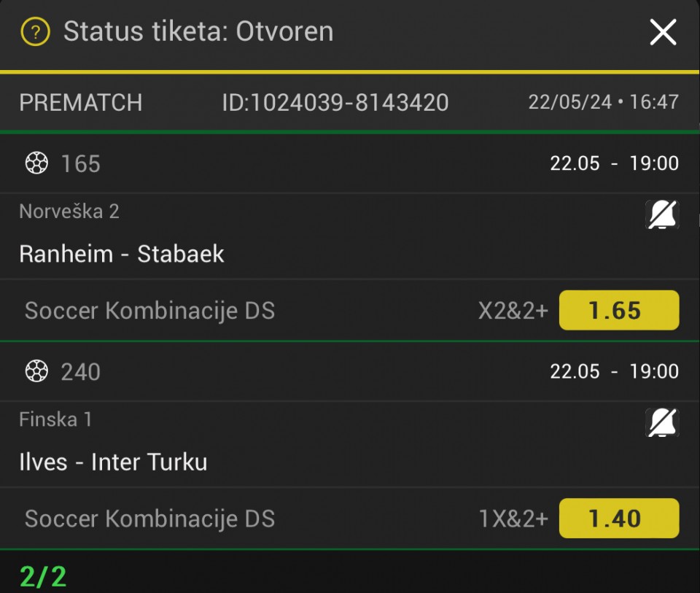This screenshot has height=593, width=700.
Task: Select the 1.65 odds button
Action: tap(618, 311)
